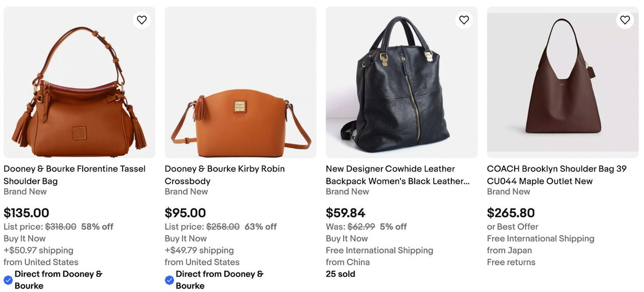Screen dimensions: 644x292
Task: Add the Florentine Tassel Shoulder Bag to watchlist
Action: (x=141, y=20)
